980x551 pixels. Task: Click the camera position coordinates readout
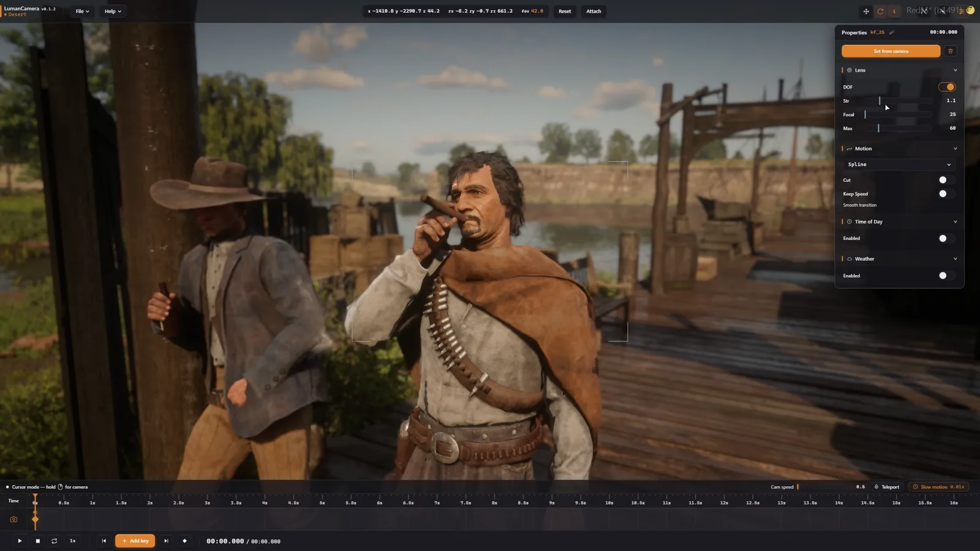click(404, 11)
